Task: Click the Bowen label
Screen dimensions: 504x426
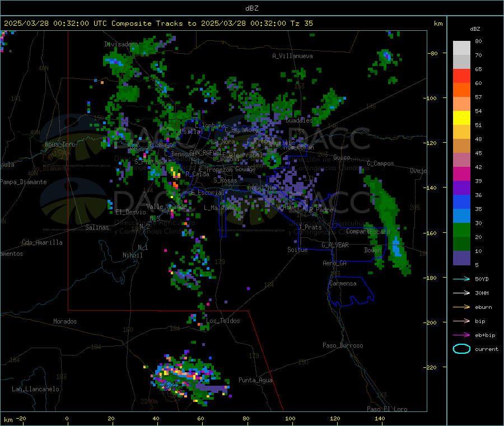Action: tap(372, 250)
